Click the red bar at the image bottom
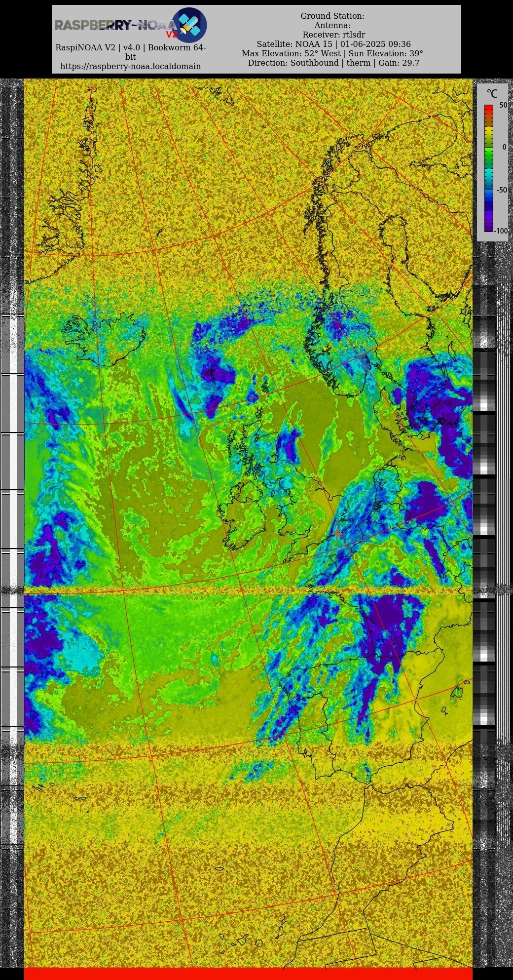The height and width of the screenshot is (980, 513). (x=248, y=974)
